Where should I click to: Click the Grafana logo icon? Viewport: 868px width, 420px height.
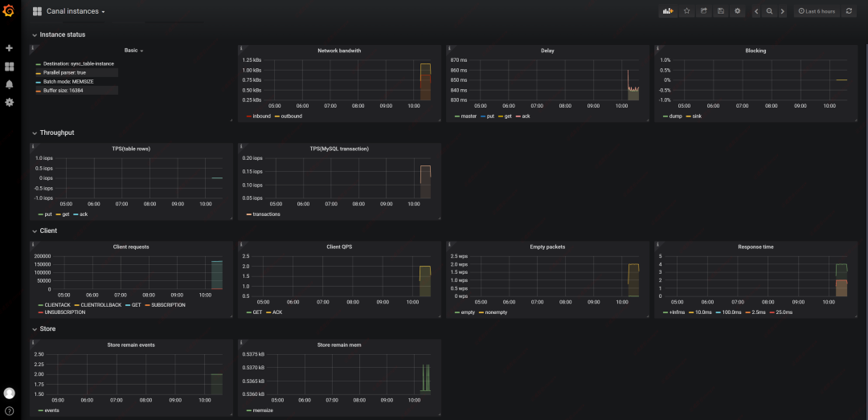tap(9, 10)
